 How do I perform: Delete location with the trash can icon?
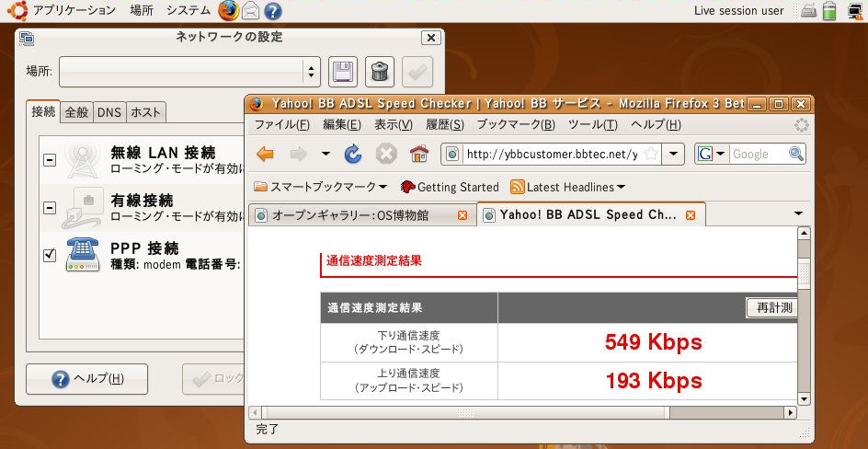point(380,72)
